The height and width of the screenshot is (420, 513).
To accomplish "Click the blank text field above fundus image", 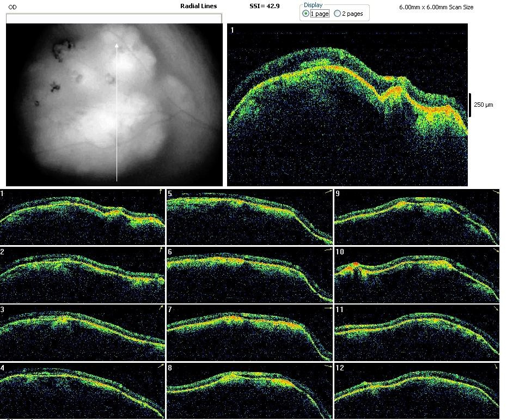I will pos(114,19).
